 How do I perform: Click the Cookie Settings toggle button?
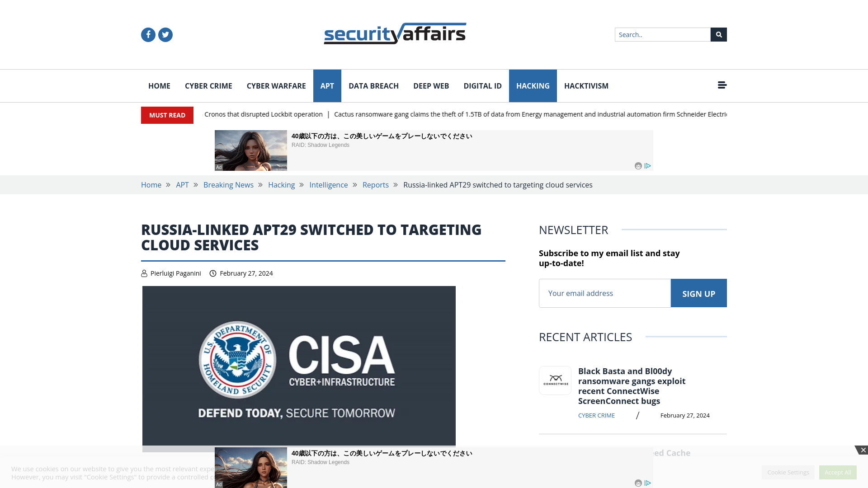(x=788, y=472)
